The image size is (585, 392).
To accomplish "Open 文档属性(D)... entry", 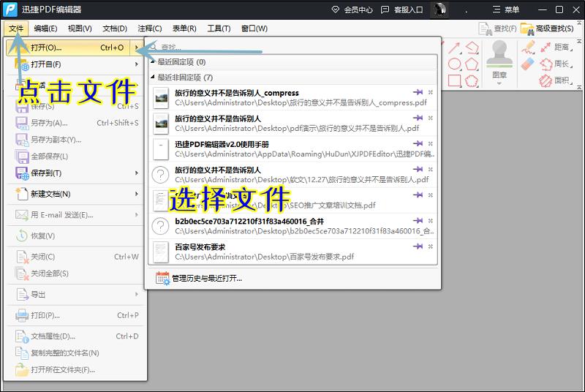I will click(x=74, y=336).
